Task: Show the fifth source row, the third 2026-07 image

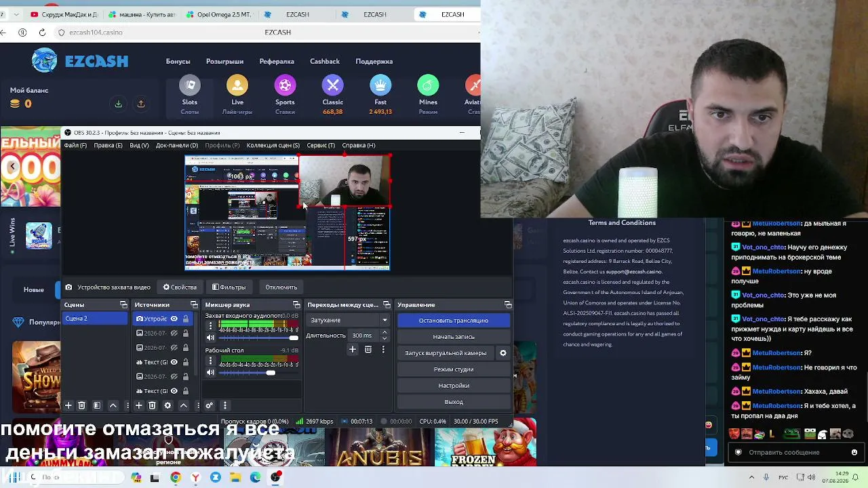Action: click(174, 376)
